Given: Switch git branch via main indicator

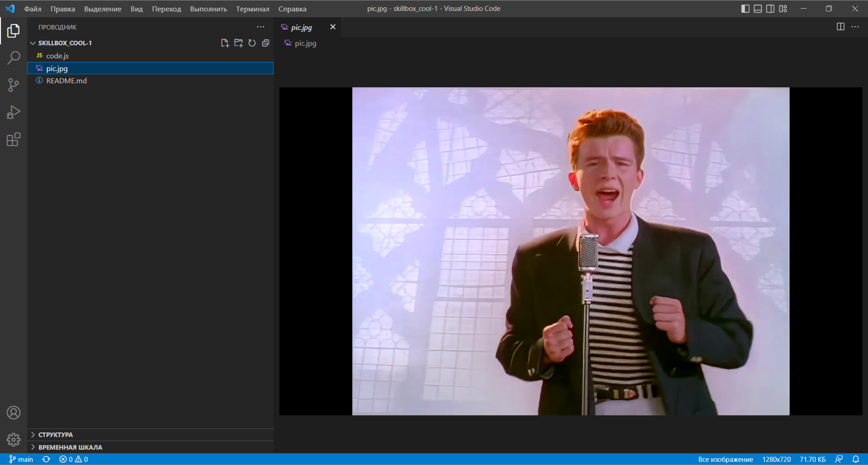Looking at the screenshot, I should [x=21, y=459].
